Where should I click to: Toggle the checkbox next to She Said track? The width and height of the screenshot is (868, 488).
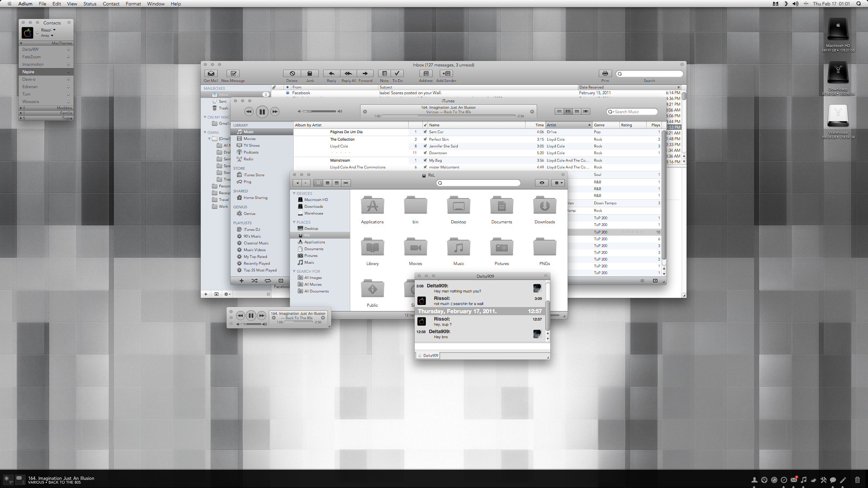[x=425, y=146]
